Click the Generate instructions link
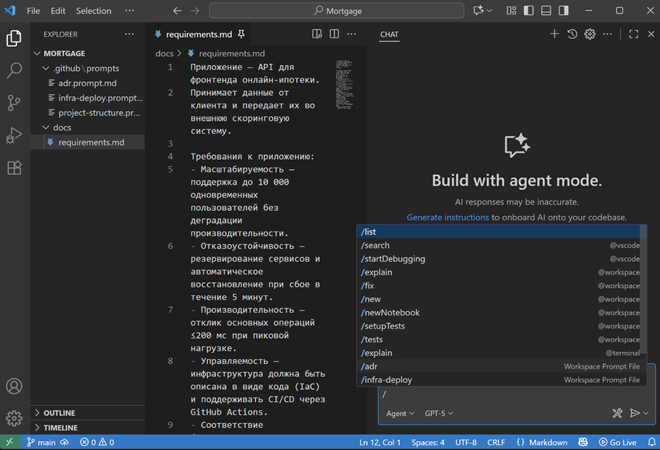 [448, 217]
